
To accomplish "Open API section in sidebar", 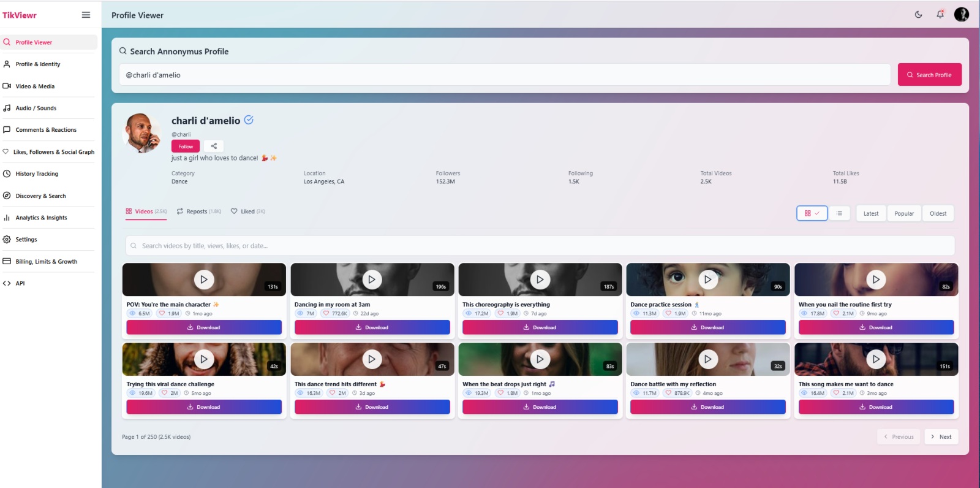I will [49, 283].
